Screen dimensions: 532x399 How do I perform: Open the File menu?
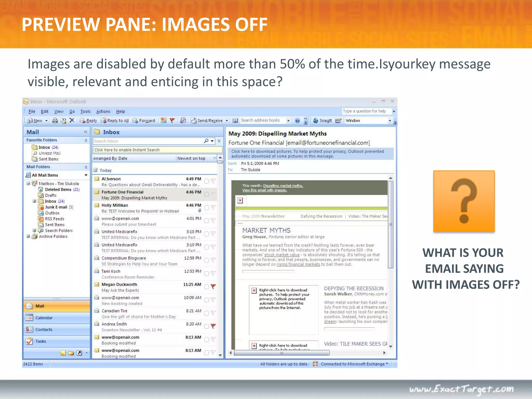click(x=32, y=111)
